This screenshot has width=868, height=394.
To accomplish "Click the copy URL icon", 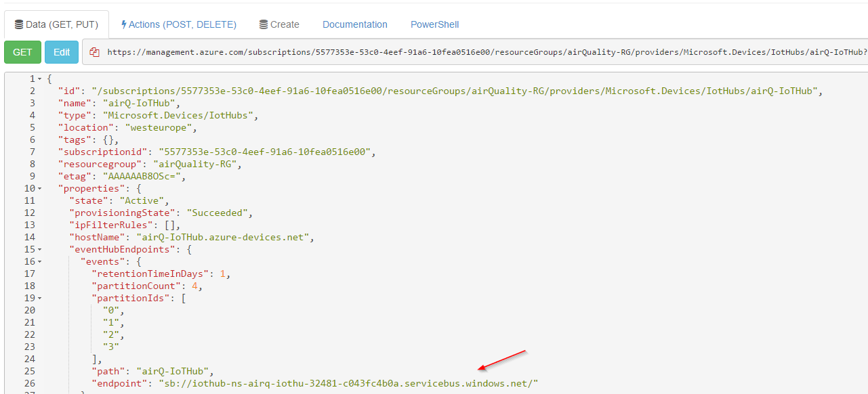I will pos(94,52).
